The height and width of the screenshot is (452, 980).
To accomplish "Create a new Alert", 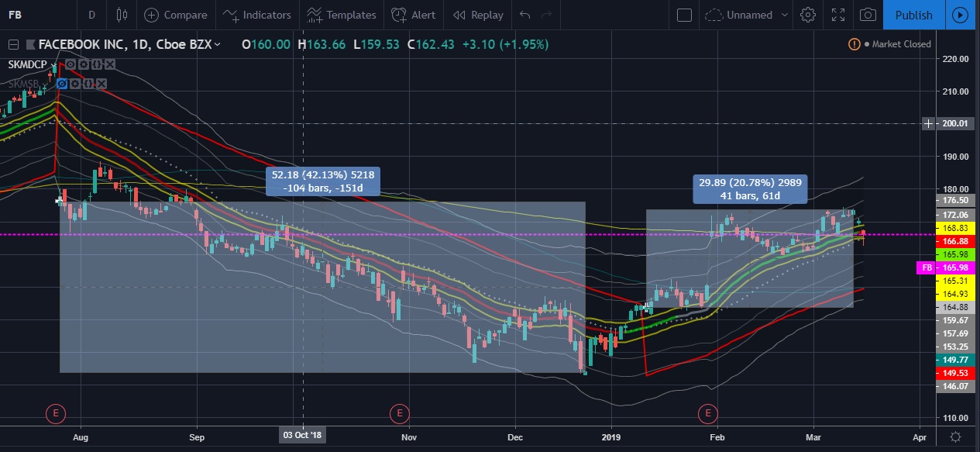I will tap(413, 15).
